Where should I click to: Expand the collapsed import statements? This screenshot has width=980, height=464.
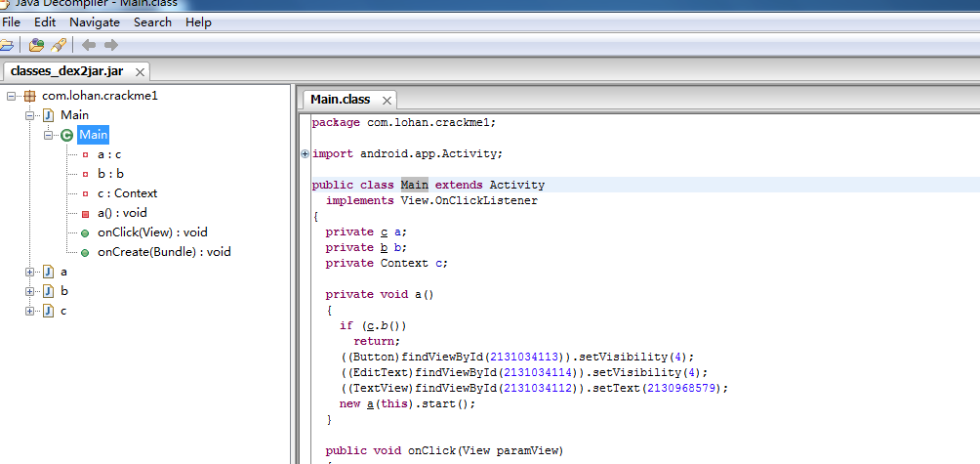(x=306, y=153)
